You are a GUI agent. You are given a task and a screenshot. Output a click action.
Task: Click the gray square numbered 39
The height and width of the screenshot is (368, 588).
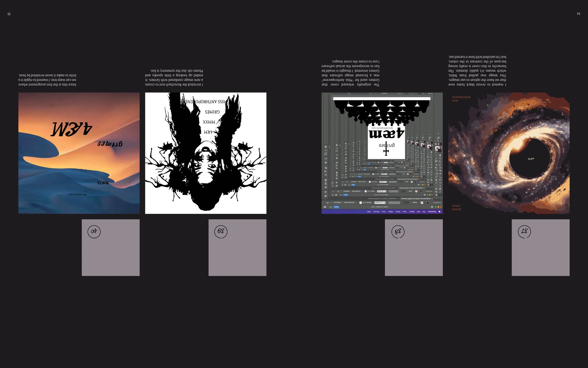click(x=238, y=247)
